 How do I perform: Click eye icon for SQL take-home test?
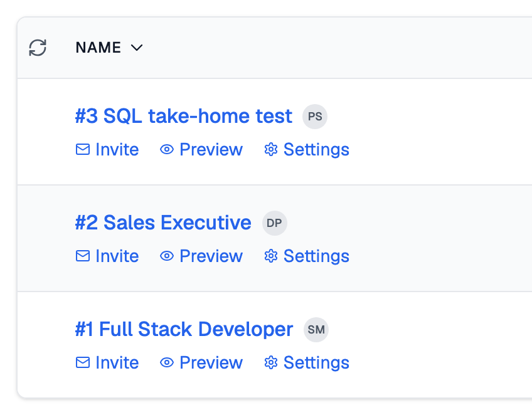click(x=167, y=150)
